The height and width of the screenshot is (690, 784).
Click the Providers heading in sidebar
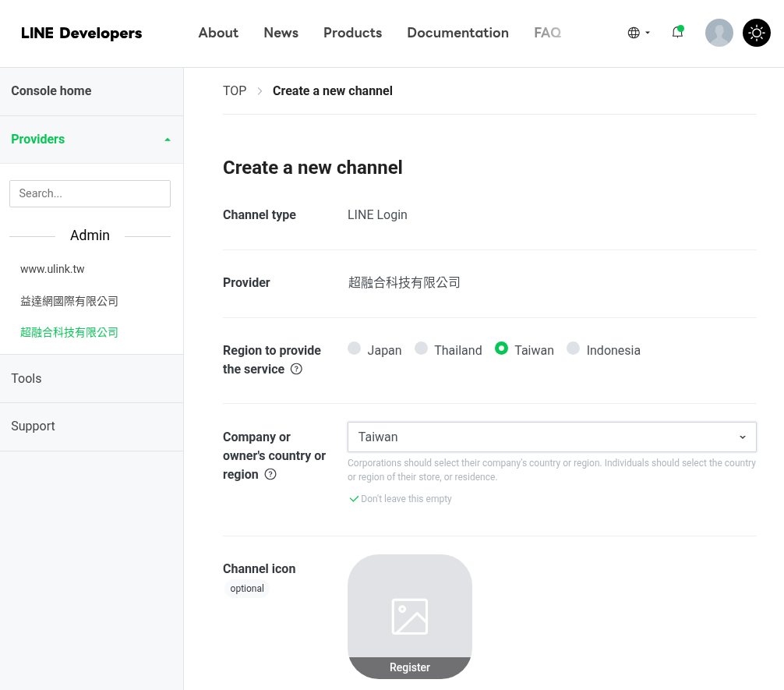(38, 139)
